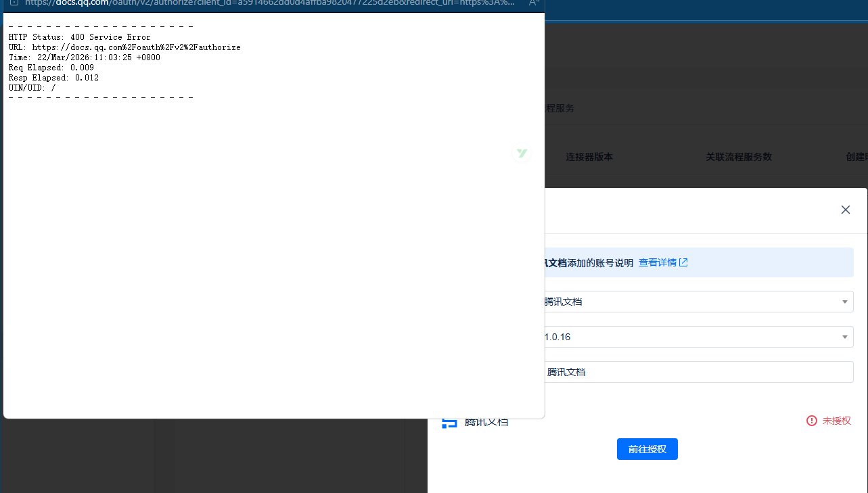Click the UIN/UID line
This screenshot has height=493, width=868.
click(32, 88)
